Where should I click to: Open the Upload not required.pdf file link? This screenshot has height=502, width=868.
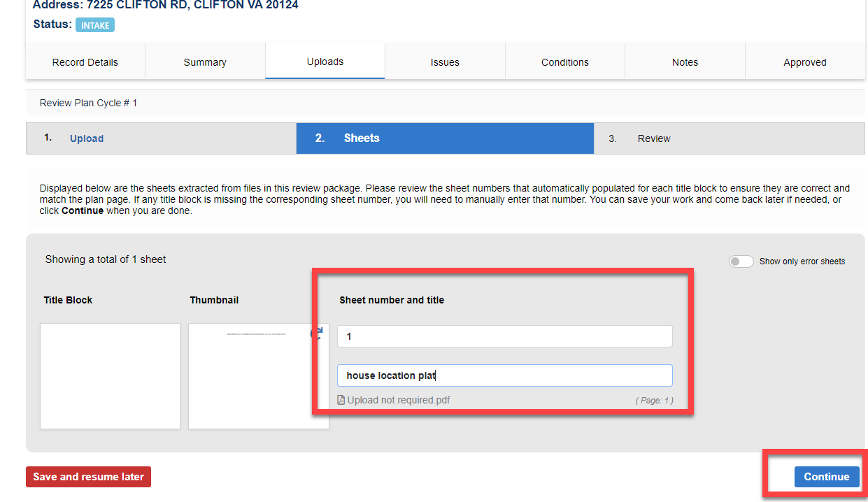[399, 401]
